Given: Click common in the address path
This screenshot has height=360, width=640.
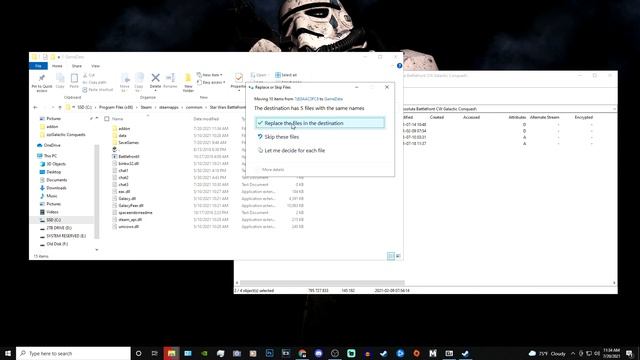Looking at the screenshot, I should pyautogui.click(x=194, y=107).
